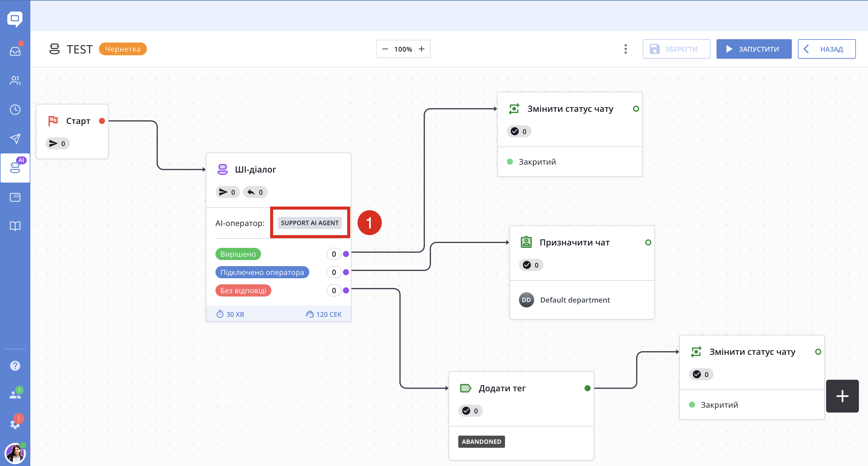
Task: Click the ЗАПУСТИТИ run button
Action: tap(754, 49)
